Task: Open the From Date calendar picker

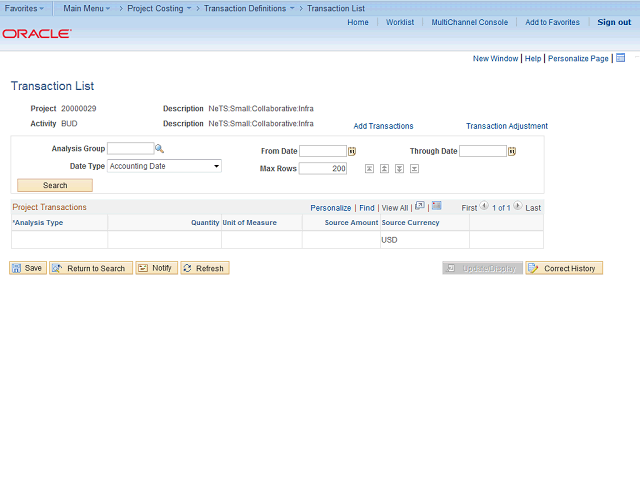Action: pos(352,151)
